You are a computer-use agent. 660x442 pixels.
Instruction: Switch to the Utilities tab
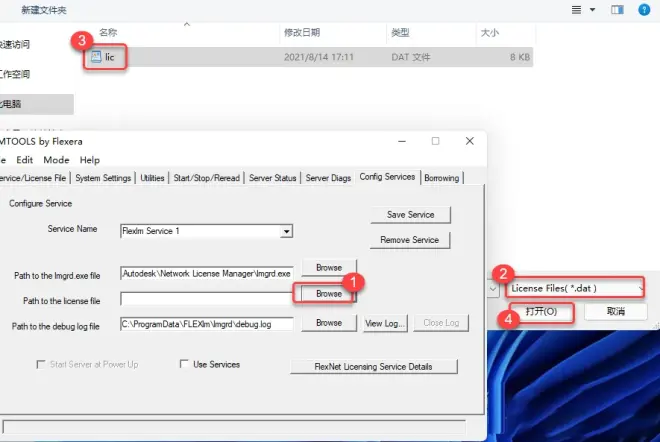click(152, 178)
